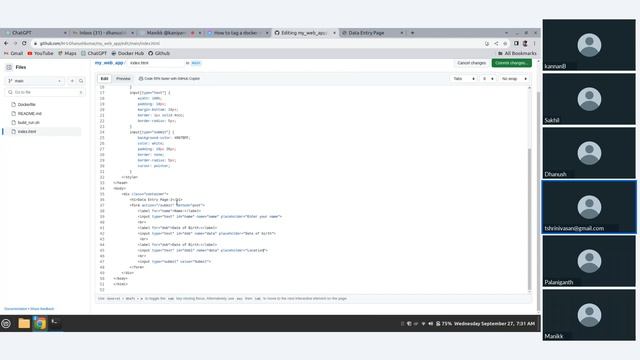Open the browser side panel icon
This screenshot has height=360, width=640.
tap(516, 43)
